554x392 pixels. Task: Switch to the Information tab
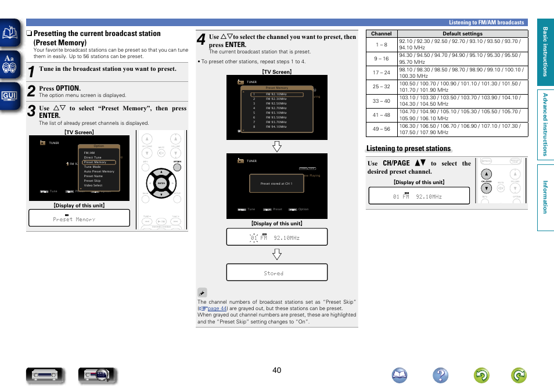pyautogui.click(x=545, y=197)
